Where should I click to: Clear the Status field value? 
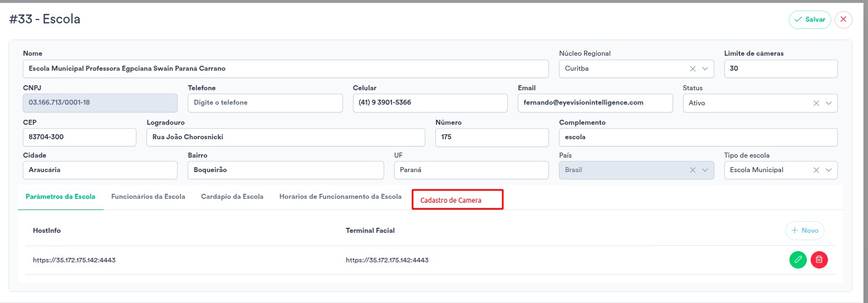(816, 103)
